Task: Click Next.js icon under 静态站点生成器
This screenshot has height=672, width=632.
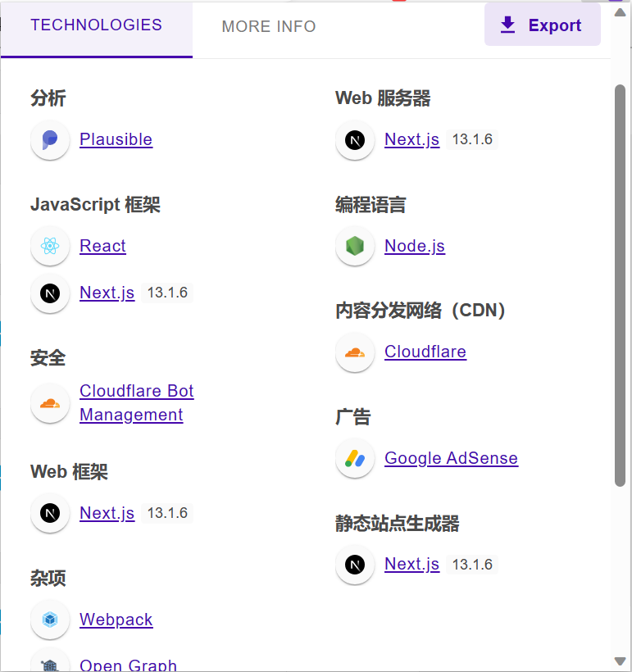Action: (355, 565)
